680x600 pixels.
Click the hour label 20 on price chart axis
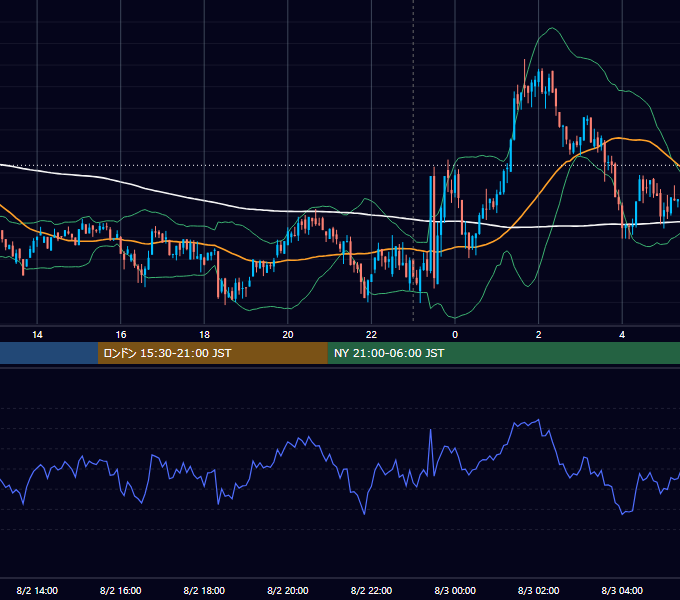tap(288, 335)
